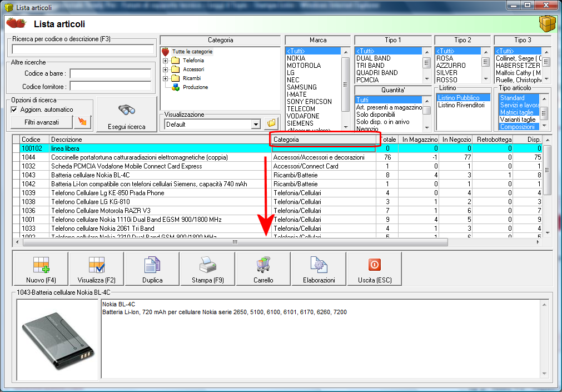
Task: Open Visualizza (F2) for selected article
Action: [96, 269]
